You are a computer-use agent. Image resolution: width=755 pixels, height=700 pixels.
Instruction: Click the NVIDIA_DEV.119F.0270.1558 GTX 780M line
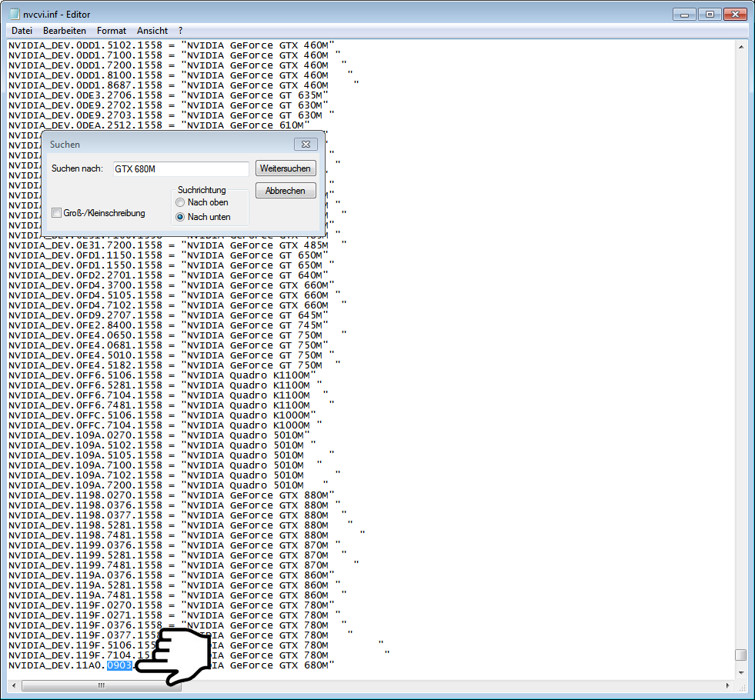(172, 605)
